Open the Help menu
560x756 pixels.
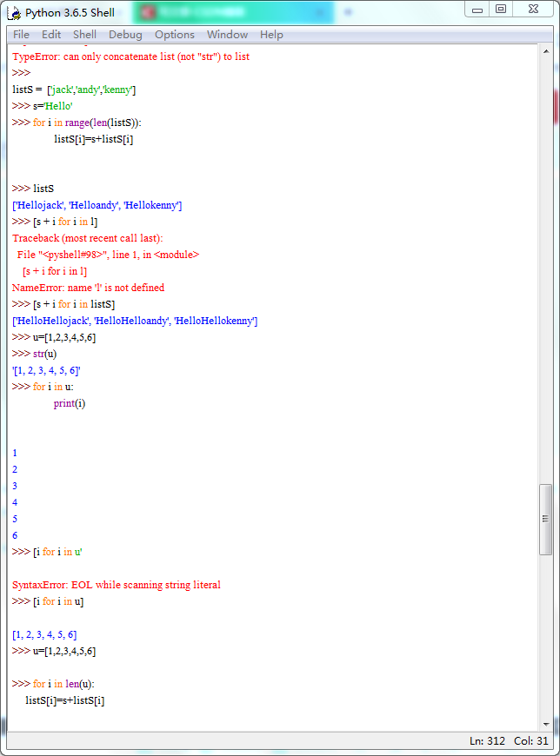[271, 35]
